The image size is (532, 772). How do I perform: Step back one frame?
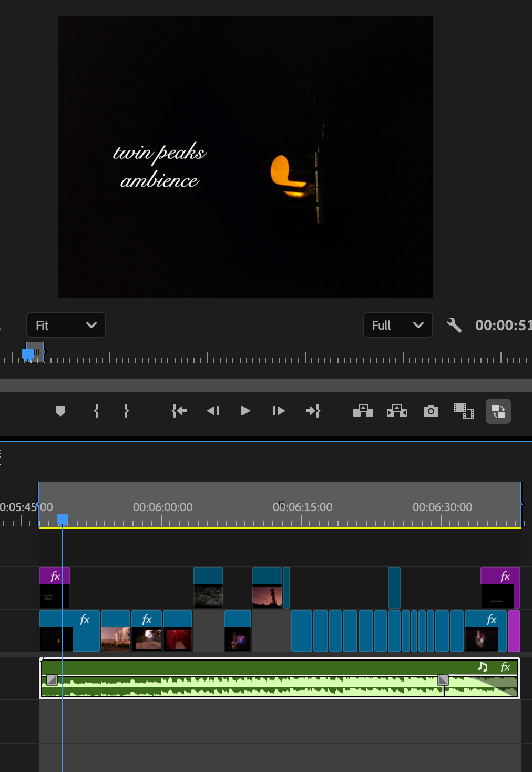point(213,411)
